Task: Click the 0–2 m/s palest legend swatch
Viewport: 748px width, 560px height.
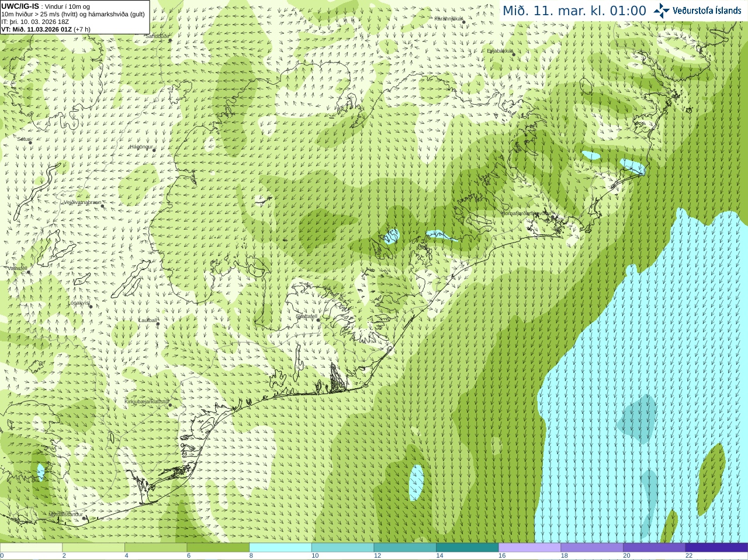Action: [x=31, y=548]
